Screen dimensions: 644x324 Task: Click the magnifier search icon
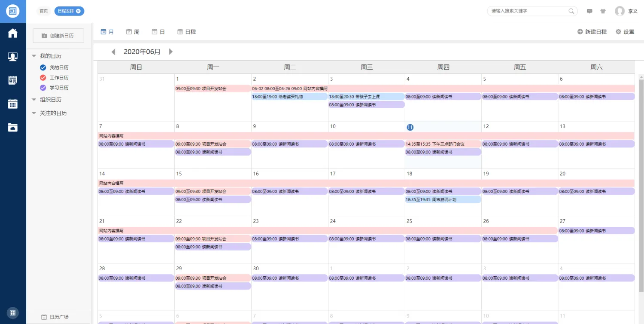click(x=571, y=11)
